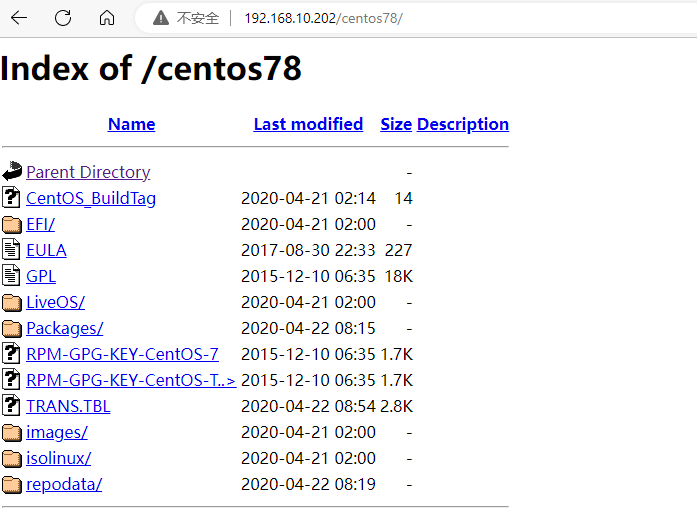The height and width of the screenshot is (515, 697).
Task: Click the folder icon beside Packages/
Action: pyautogui.click(x=12, y=328)
